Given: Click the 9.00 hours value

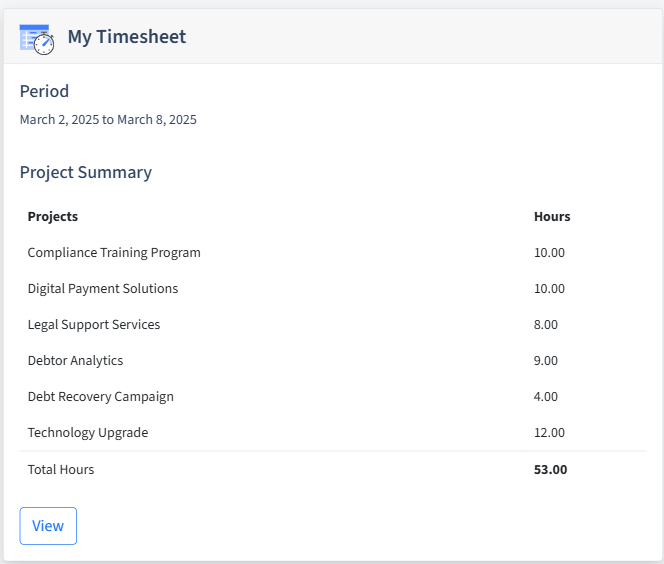Looking at the screenshot, I should pyautogui.click(x=546, y=360).
